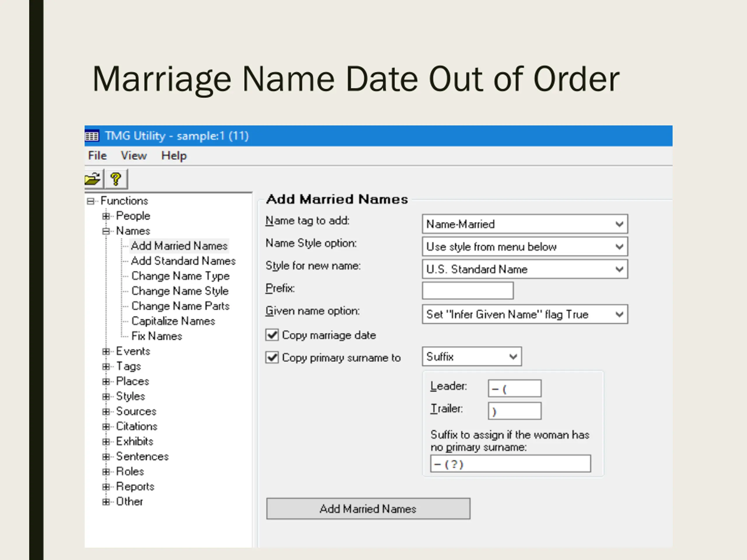Expand the Sources tree node
Viewport: 747px width, 560px height.
coord(106,412)
